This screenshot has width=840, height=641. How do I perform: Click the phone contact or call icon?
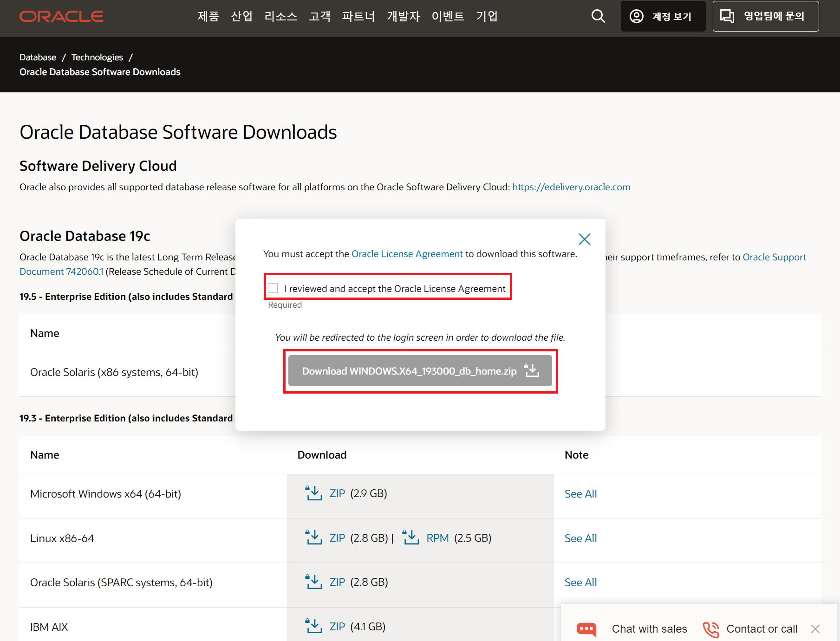[711, 629]
